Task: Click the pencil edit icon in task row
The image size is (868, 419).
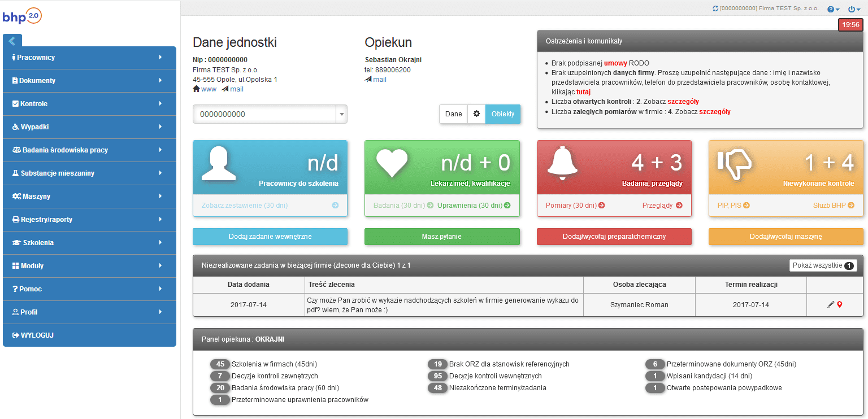Action: click(830, 305)
